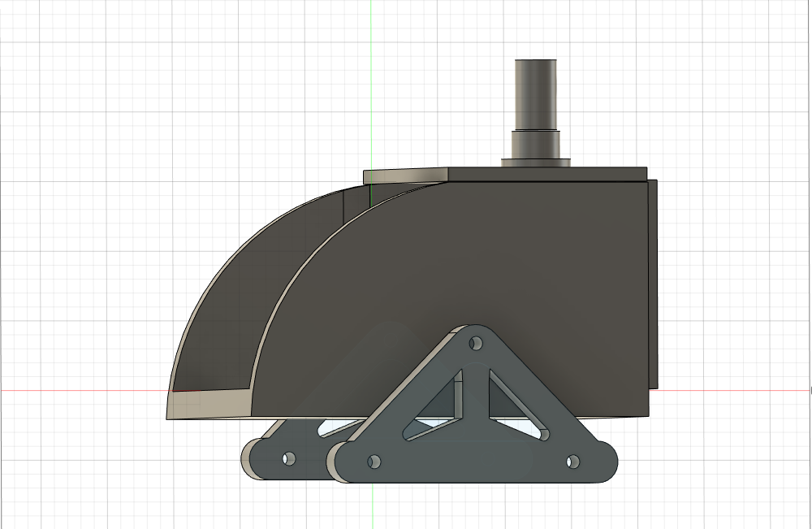Select the shaft's wide base flange
Viewport: 812px width, 529px height.
(x=535, y=163)
